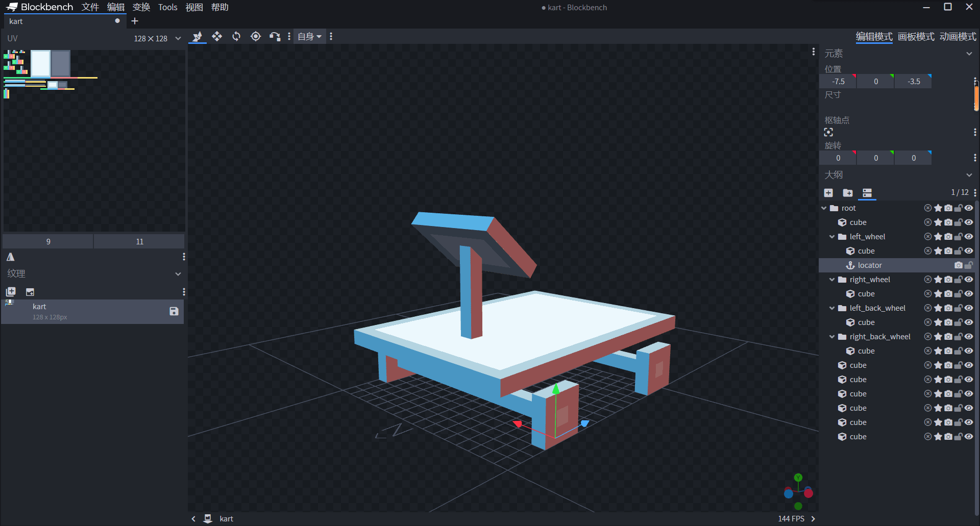This screenshot has width=980, height=526.
Task: Select the Rotate tool in toolbar
Action: [x=236, y=36]
